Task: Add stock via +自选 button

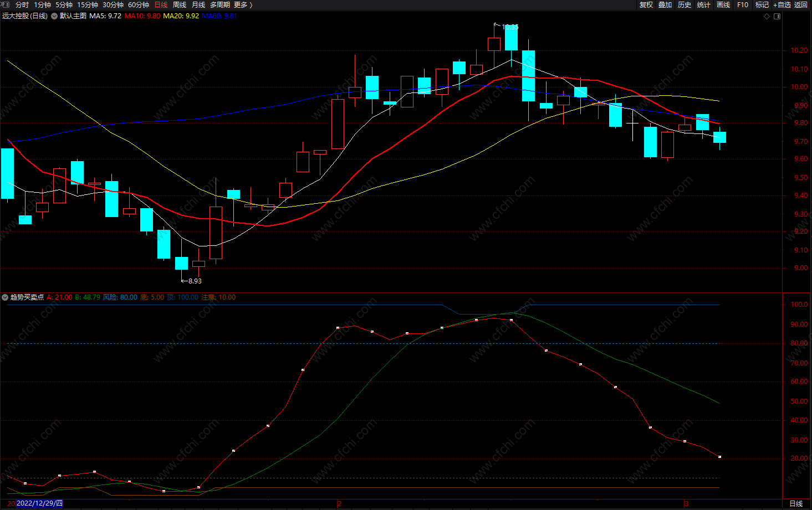Action: (x=782, y=4)
